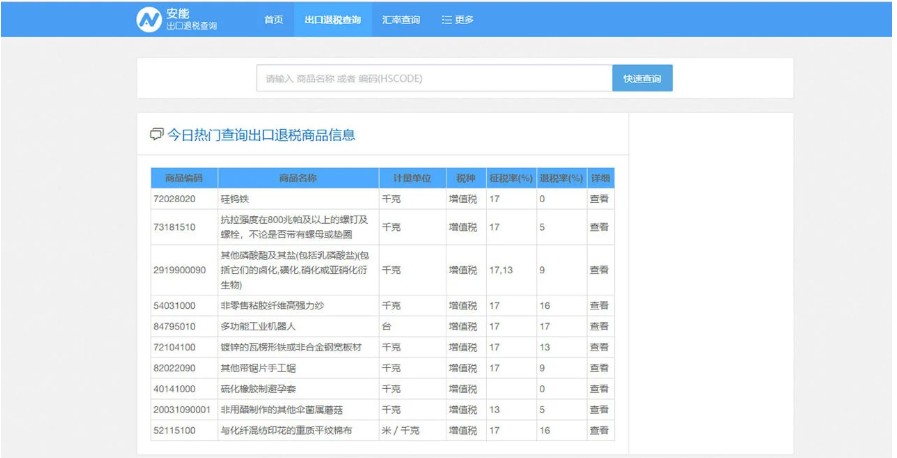This screenshot has width=897, height=458.
Task: Click the 商品编码 column header
Action: point(184,178)
